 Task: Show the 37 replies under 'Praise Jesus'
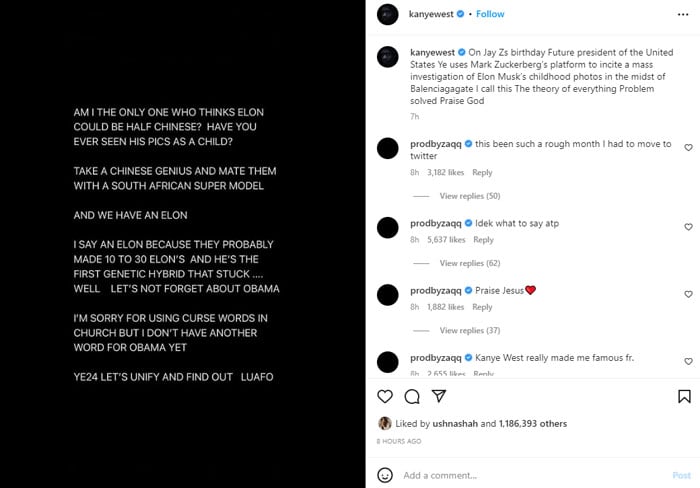pos(469,330)
